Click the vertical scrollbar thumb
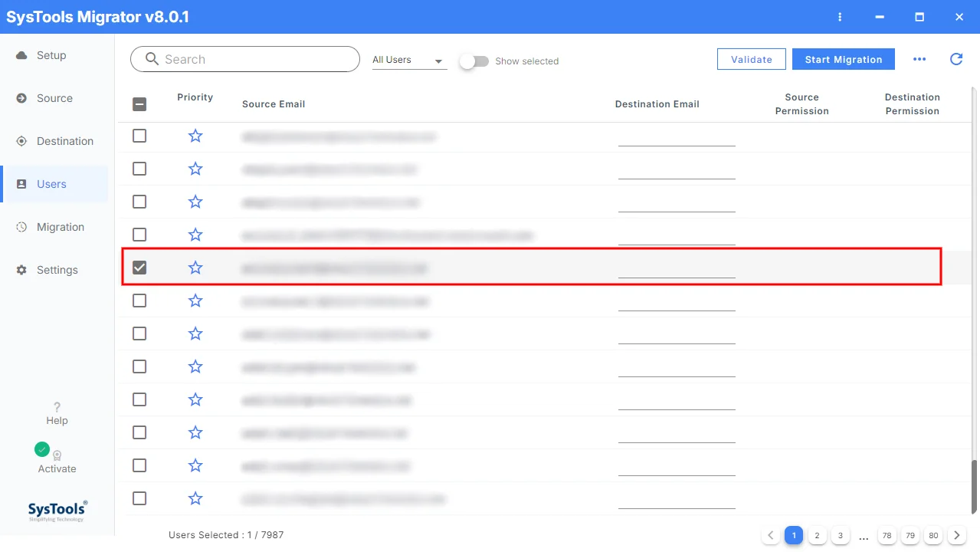 [x=975, y=488]
